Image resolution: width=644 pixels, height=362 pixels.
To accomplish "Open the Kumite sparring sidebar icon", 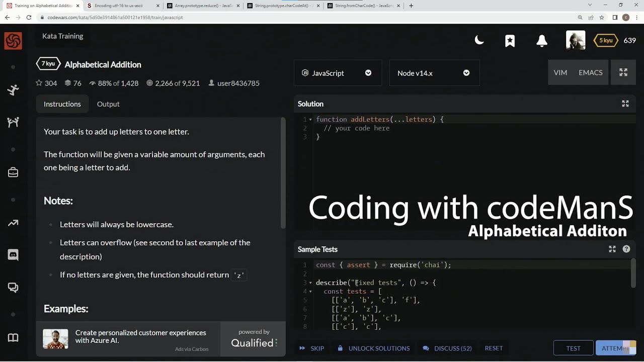I will coord(13,122).
